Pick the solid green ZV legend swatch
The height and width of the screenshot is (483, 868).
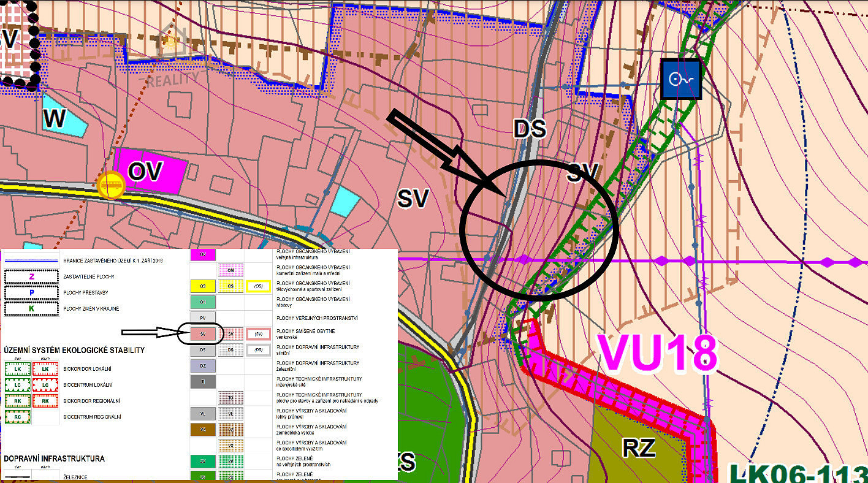coord(203,462)
